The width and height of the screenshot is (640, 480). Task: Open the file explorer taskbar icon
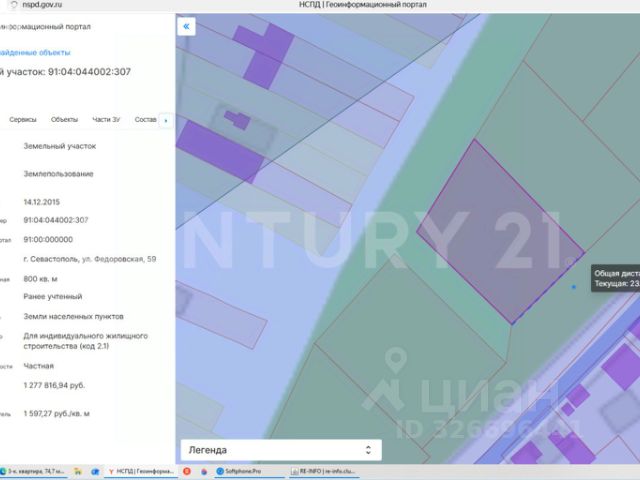coord(78,471)
